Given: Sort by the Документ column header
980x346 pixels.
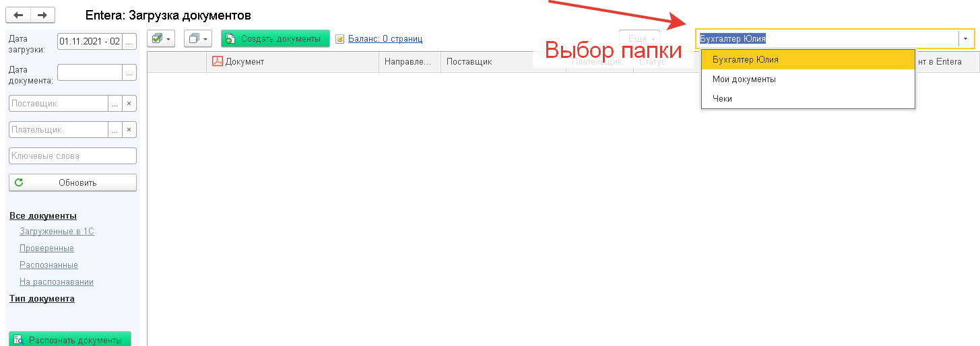Looking at the screenshot, I should [x=292, y=62].
